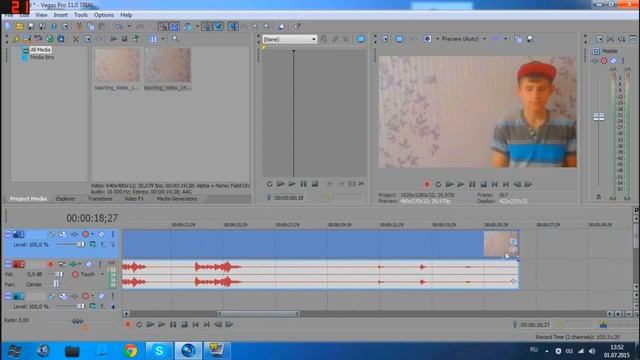This screenshot has height=360, width=640.
Task: Open the Split Screen View dropdown arrow
Action: pos(506,39)
